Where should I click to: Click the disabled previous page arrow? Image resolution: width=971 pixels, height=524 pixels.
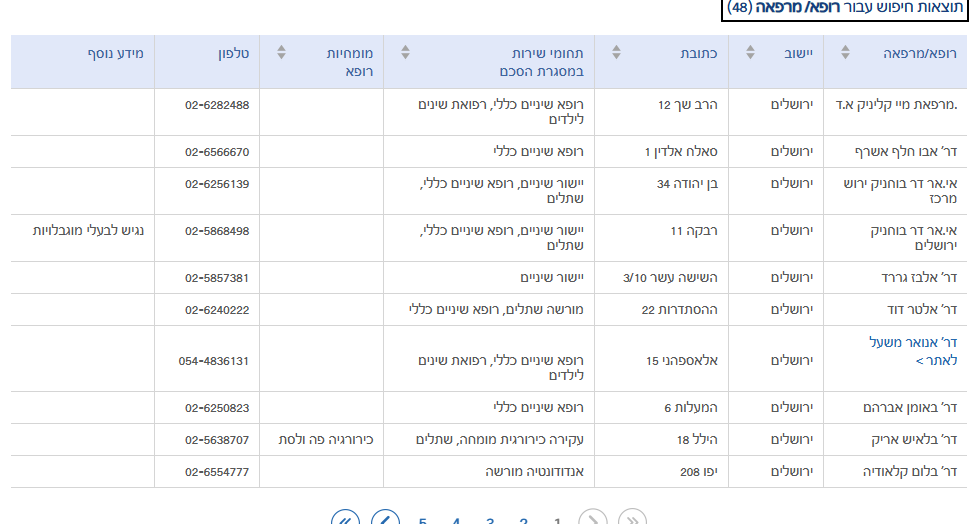(x=593, y=520)
